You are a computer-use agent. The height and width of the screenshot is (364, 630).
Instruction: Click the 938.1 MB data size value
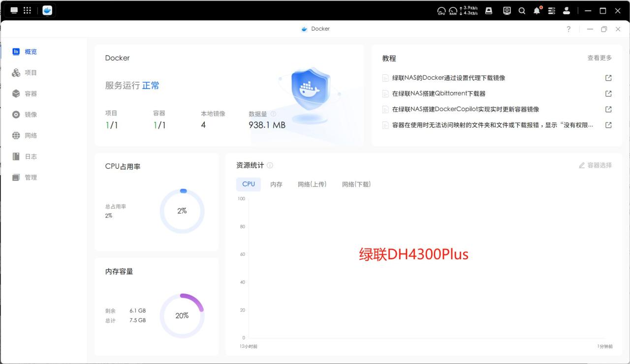coord(267,125)
